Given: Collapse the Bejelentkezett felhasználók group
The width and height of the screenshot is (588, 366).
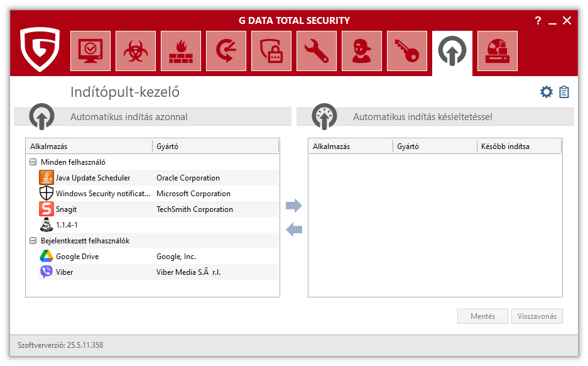Looking at the screenshot, I should pyautogui.click(x=33, y=241).
